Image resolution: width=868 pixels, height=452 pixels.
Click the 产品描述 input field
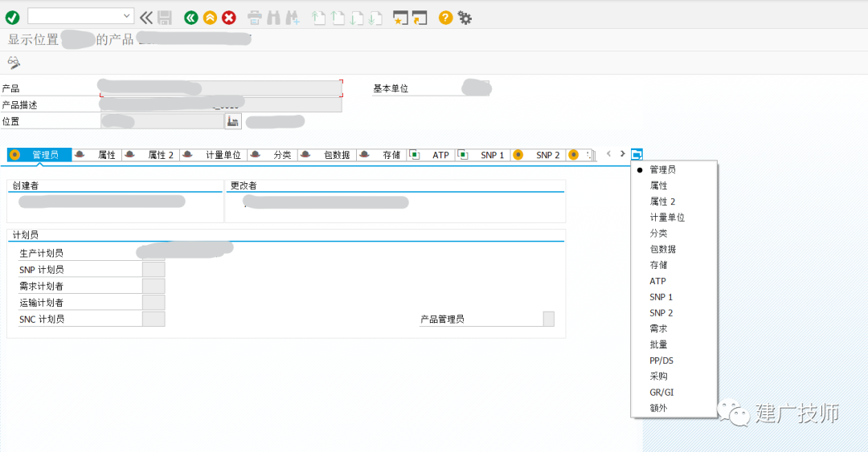pos(221,104)
